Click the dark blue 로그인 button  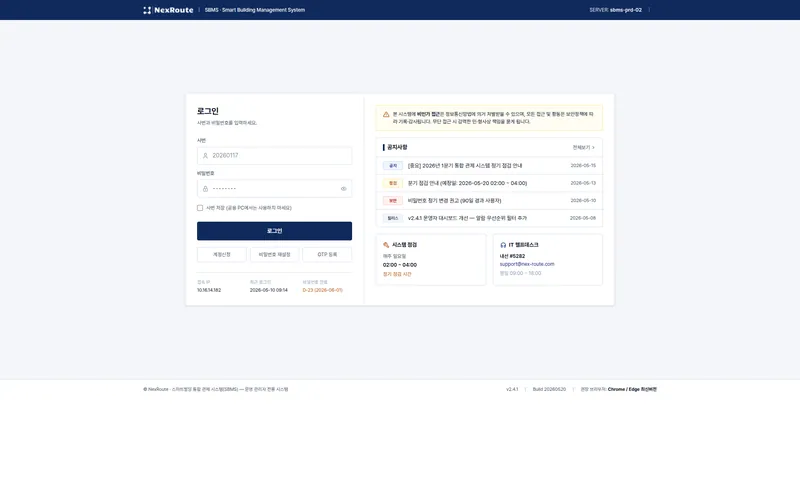coord(274,231)
